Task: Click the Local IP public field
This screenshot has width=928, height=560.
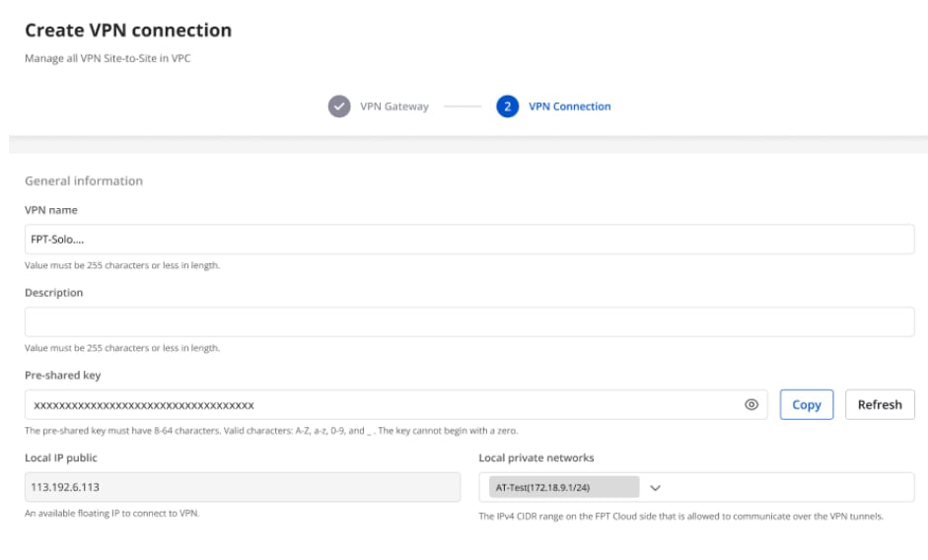Action: pyautogui.click(x=242, y=487)
